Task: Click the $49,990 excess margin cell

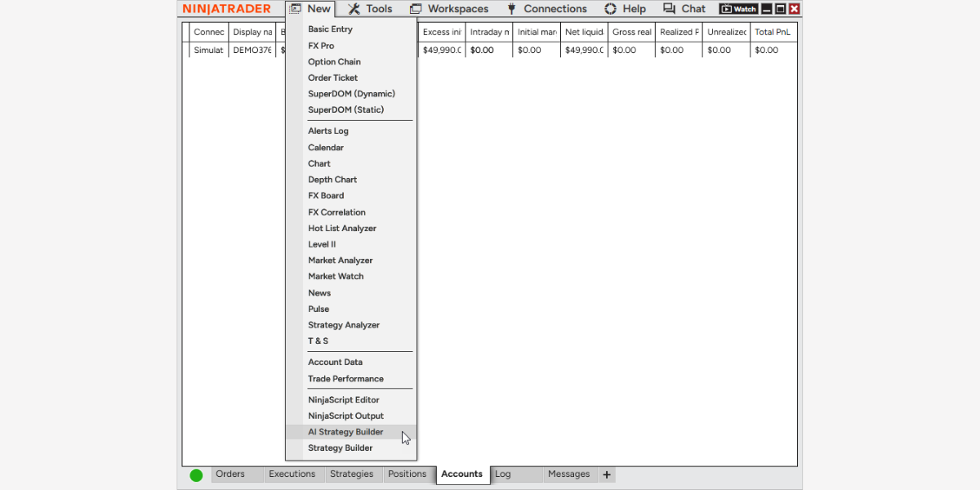Action: click(x=442, y=50)
